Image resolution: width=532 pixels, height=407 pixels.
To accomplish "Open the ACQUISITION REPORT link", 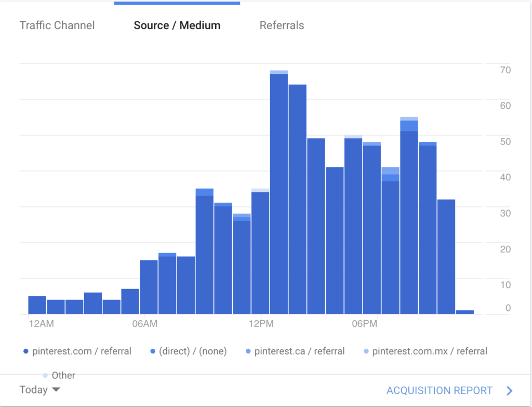I will (440, 390).
